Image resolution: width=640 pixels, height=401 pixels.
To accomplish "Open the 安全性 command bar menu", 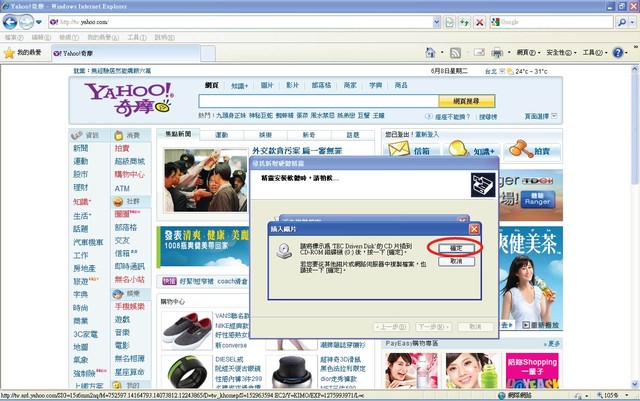I will pos(561,52).
